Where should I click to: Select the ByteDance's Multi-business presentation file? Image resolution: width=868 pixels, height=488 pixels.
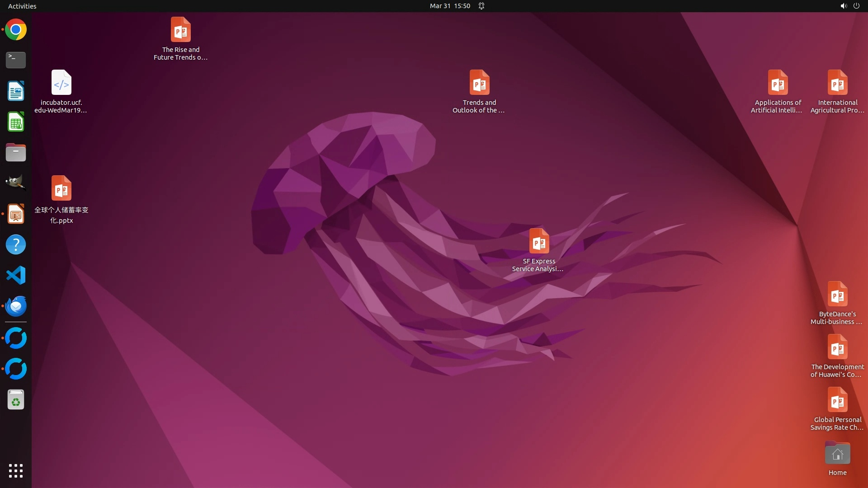coord(837,294)
